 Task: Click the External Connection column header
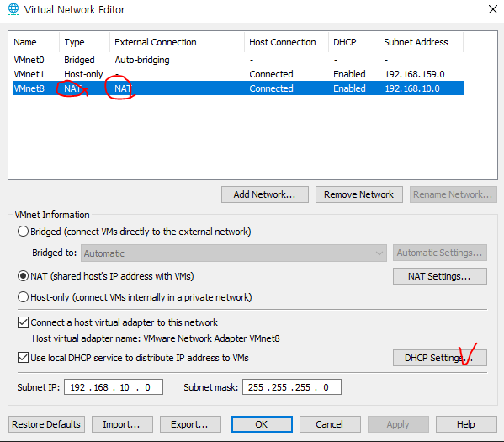coord(177,42)
